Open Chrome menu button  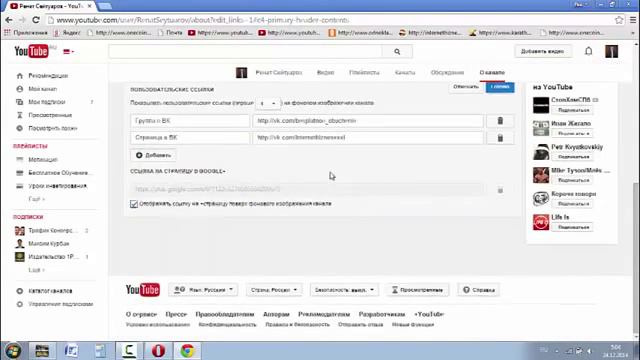click(633, 20)
